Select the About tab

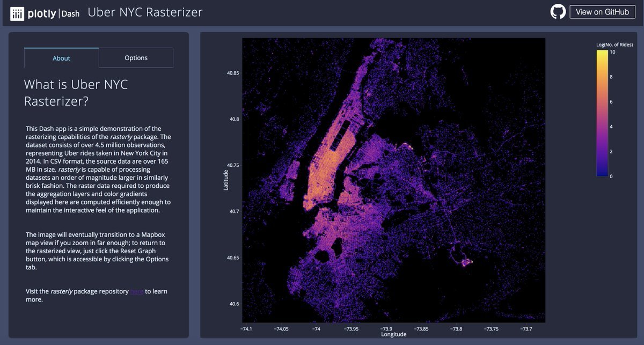point(61,58)
